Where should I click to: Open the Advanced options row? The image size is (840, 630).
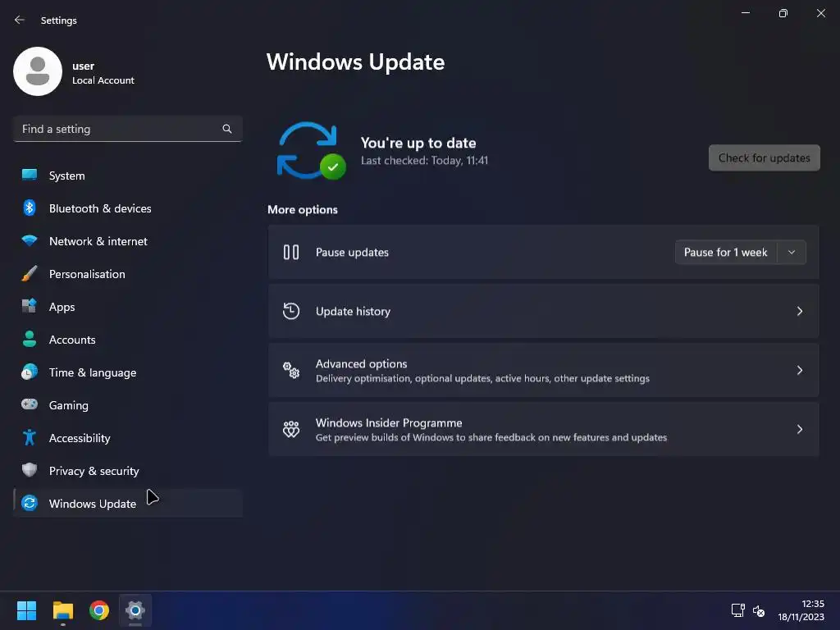click(x=543, y=370)
